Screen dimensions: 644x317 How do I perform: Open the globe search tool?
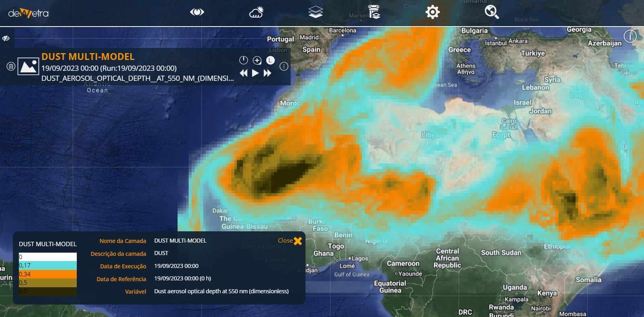492,12
